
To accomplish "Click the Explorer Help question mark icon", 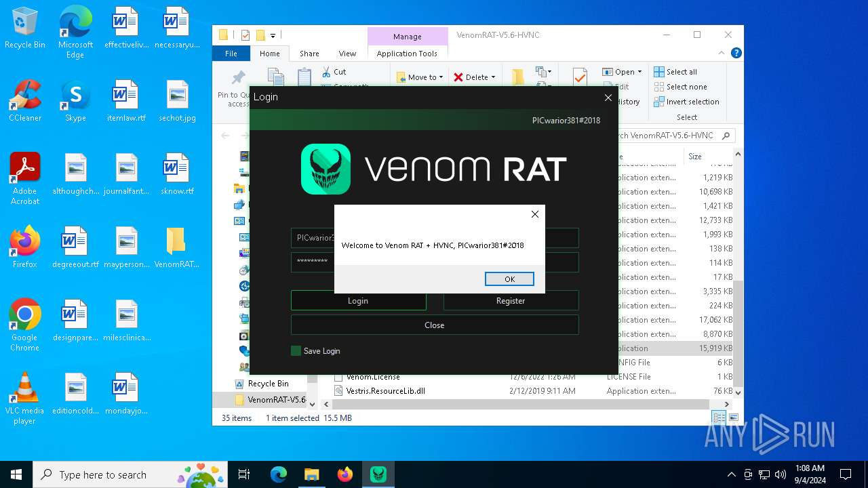I will [x=736, y=54].
